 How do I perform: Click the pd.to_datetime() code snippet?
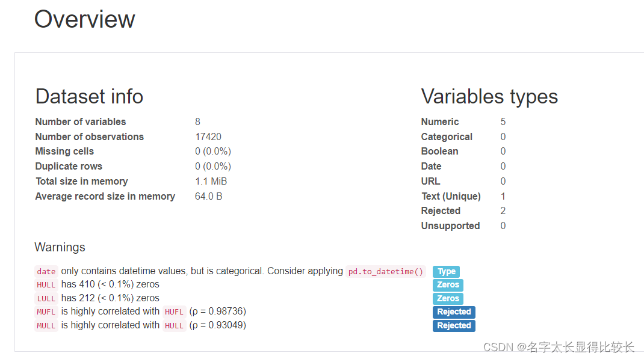(x=386, y=272)
